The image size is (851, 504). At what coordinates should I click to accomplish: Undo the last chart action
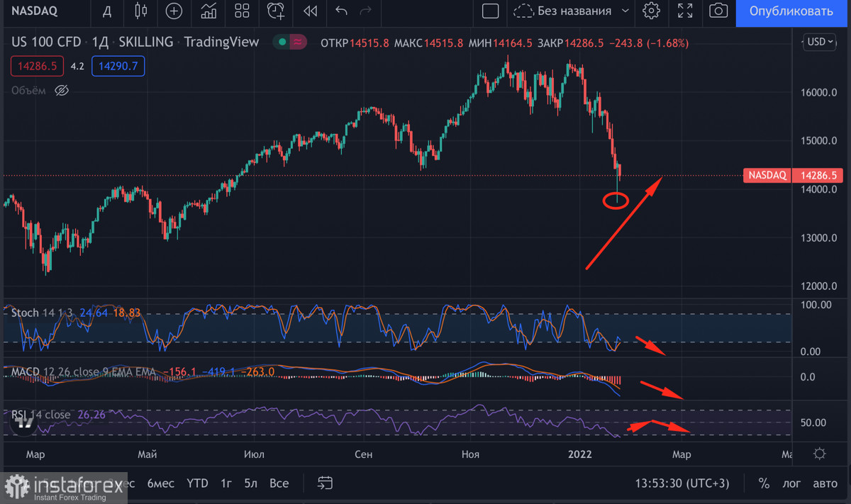click(342, 11)
